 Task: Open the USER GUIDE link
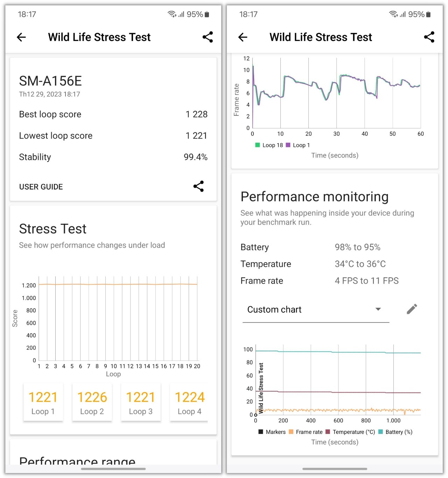click(41, 186)
